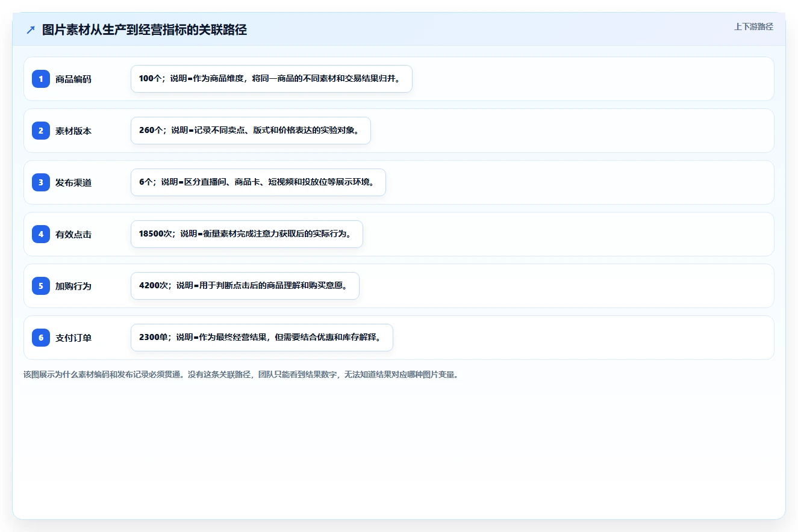This screenshot has height=532, width=798.
Task: Select the 素材版本 label
Action: tap(73, 131)
